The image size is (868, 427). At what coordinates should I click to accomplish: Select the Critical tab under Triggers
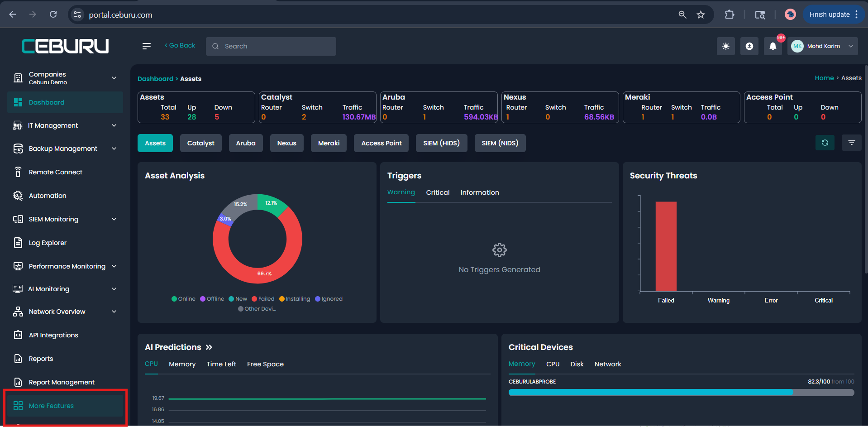pyautogui.click(x=438, y=192)
